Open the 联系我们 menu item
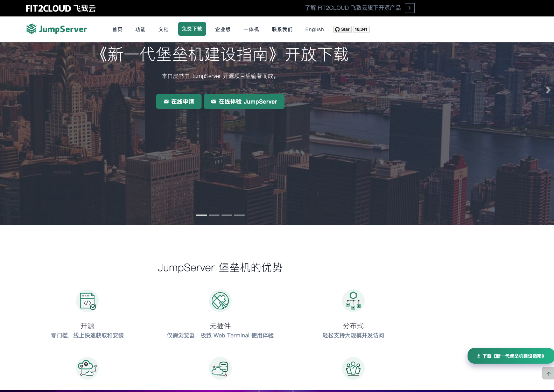The height and width of the screenshot is (392, 554). [282, 29]
